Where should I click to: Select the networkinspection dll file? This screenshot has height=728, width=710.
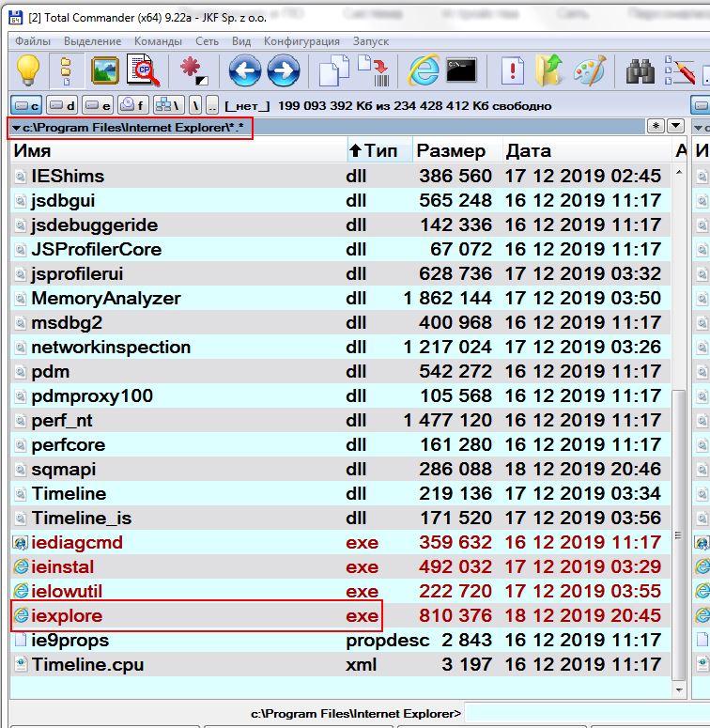point(340,347)
